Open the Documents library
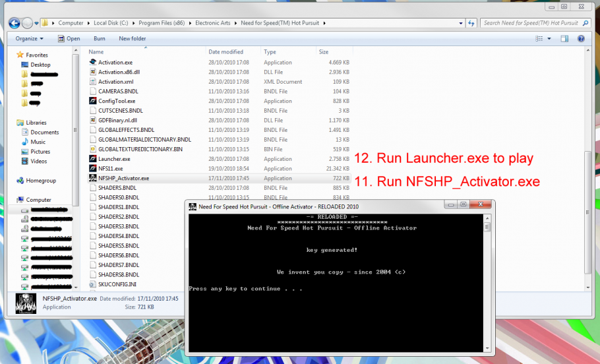The image size is (600, 364). click(x=45, y=132)
